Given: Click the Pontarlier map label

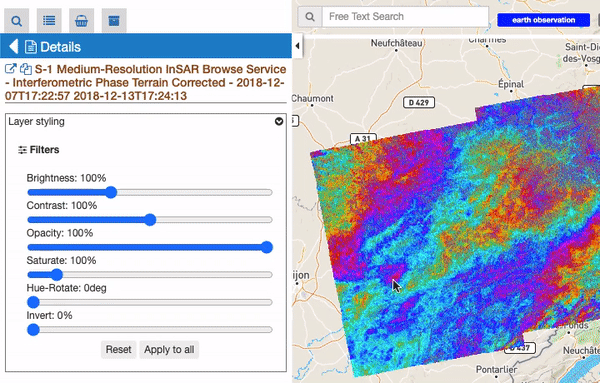Looking at the screenshot, I should [496, 370].
